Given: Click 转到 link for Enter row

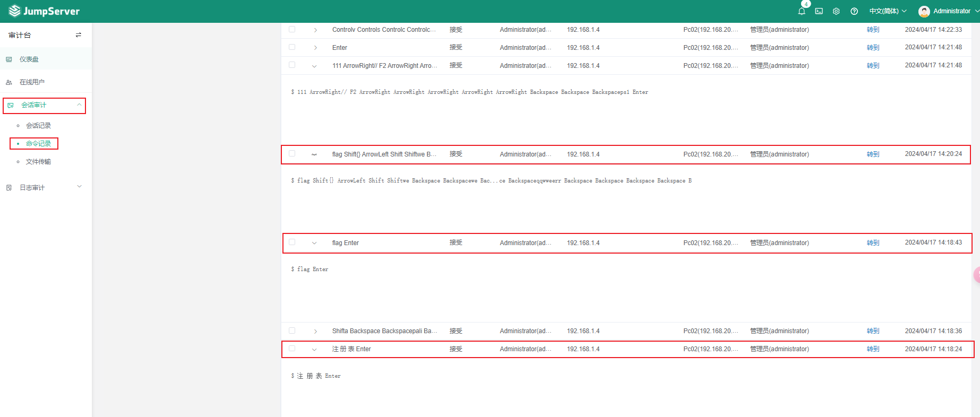Looking at the screenshot, I should tap(873, 48).
